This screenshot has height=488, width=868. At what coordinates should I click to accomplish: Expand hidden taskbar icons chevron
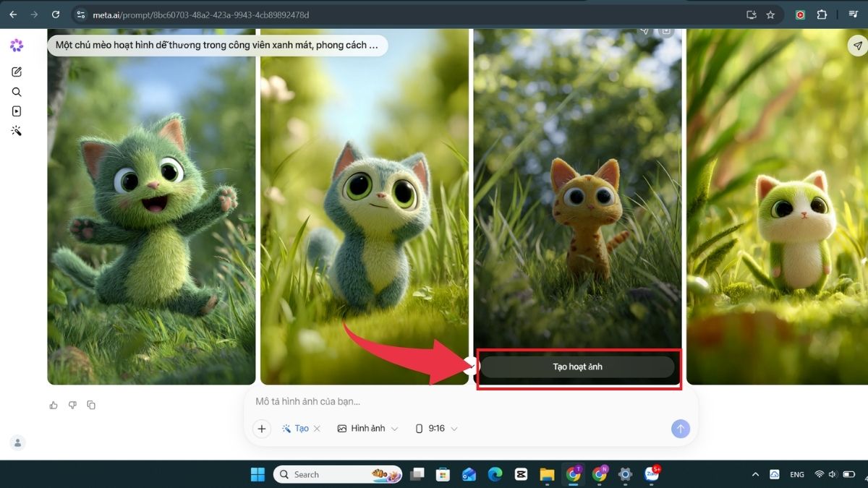coord(755,474)
